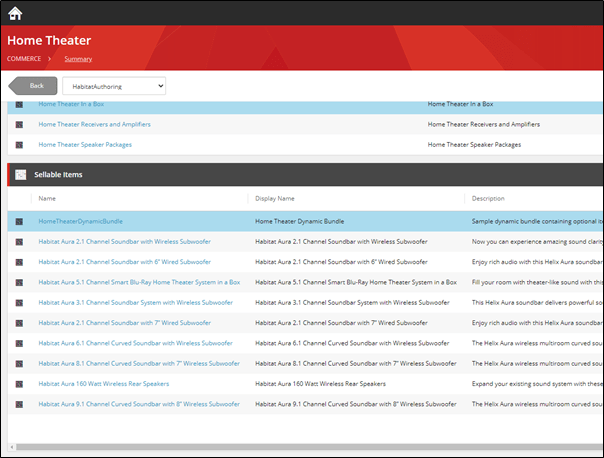Select display name Home Theater Receivers and Amplifiers cell
604x458 pixels.
click(484, 124)
